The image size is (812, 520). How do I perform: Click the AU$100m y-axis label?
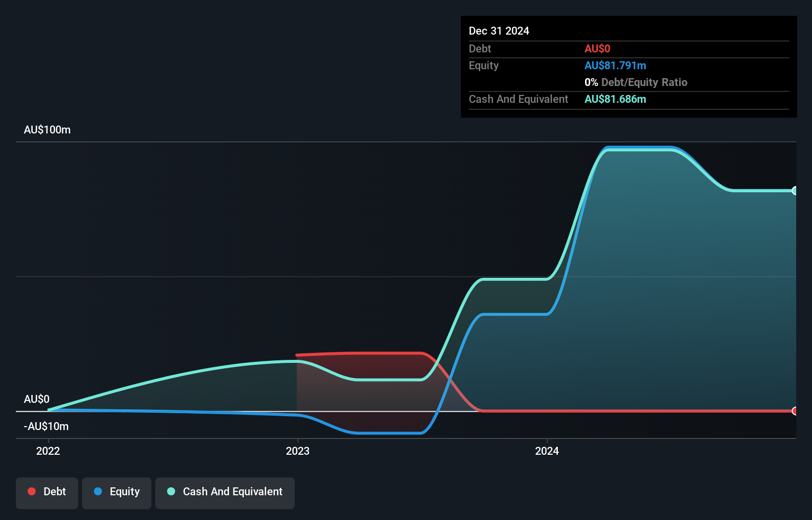(x=47, y=130)
